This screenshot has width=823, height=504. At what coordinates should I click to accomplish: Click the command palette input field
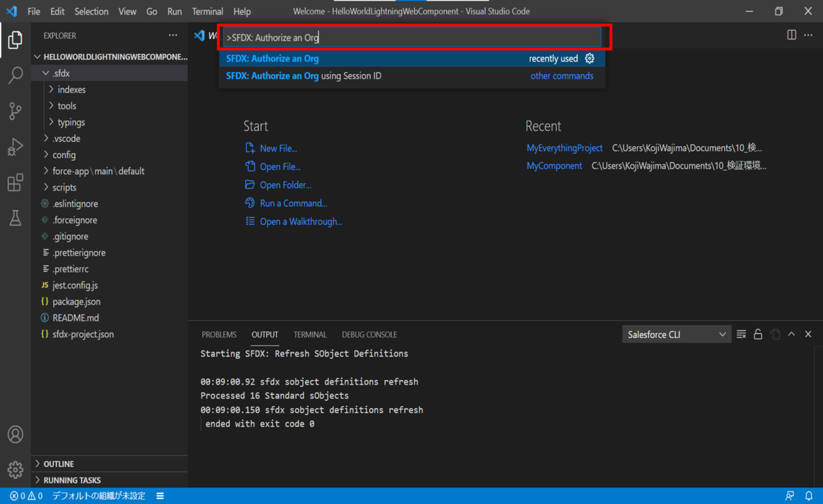click(x=412, y=37)
